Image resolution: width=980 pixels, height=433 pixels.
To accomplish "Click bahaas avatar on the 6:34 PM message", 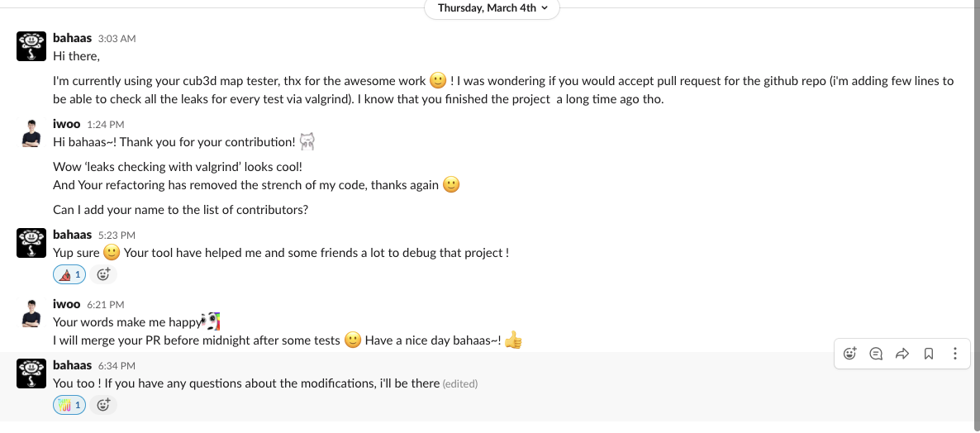I will pos(31,374).
